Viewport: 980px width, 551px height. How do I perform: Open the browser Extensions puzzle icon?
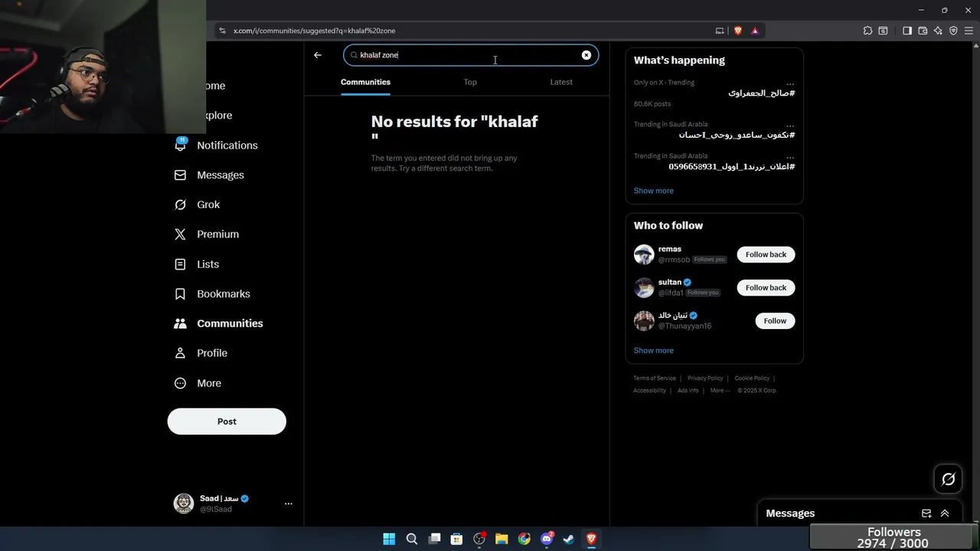point(867,31)
